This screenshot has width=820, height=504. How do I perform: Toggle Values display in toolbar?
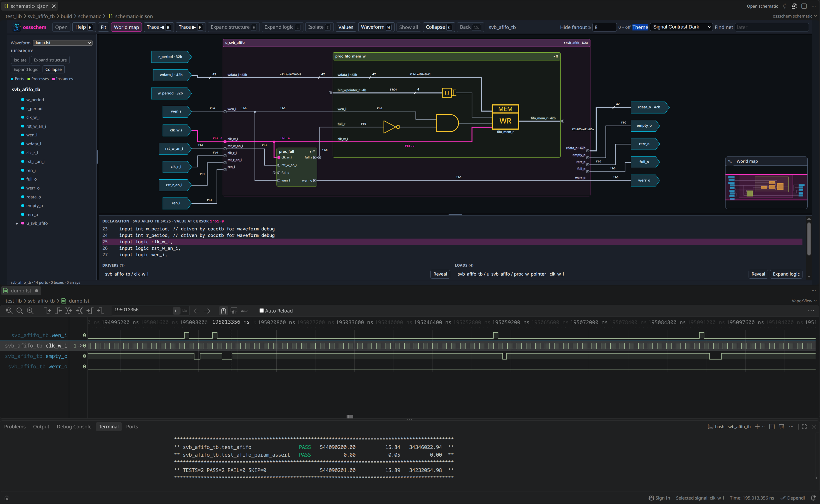click(346, 27)
